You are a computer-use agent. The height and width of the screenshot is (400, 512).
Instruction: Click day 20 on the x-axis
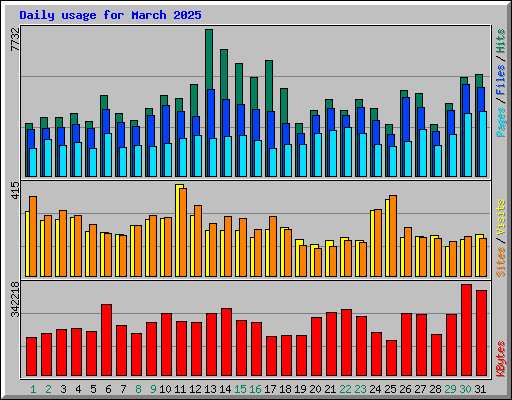point(315,389)
